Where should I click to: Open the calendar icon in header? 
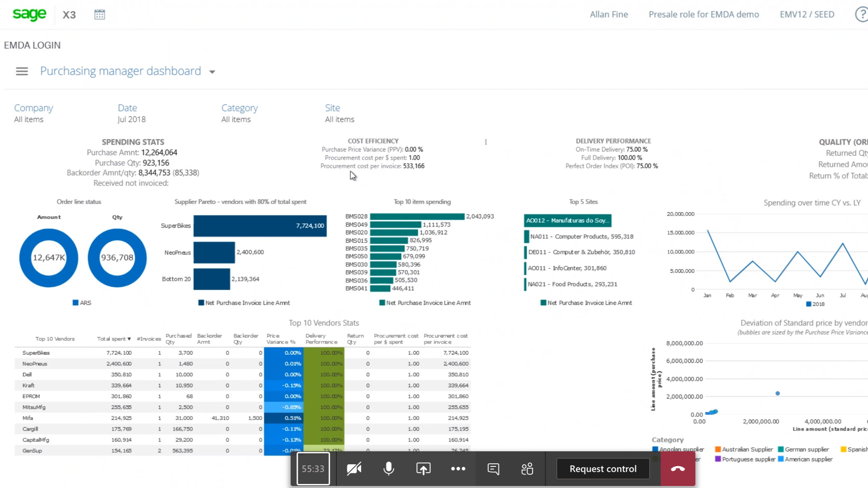pyautogui.click(x=100, y=15)
